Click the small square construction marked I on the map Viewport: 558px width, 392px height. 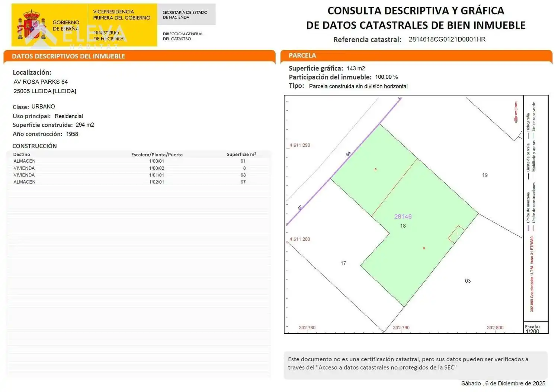point(456,234)
